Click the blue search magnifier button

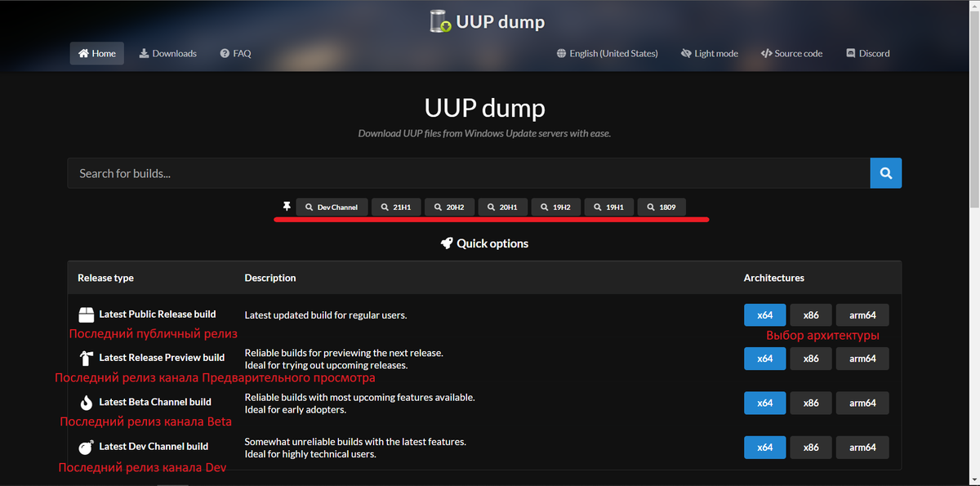pos(886,173)
